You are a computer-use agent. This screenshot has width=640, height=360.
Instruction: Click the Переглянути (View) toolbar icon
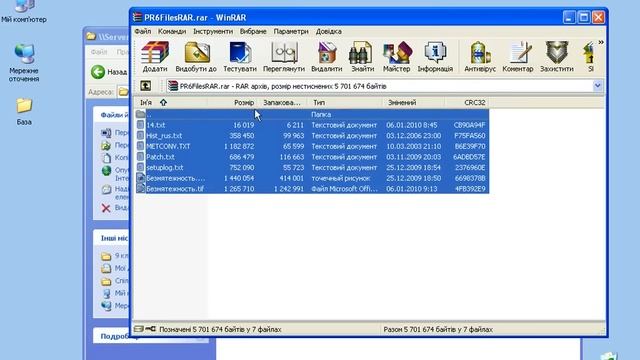tap(284, 57)
